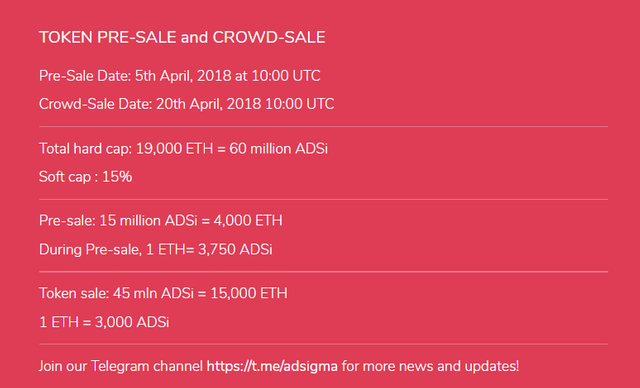640x388 pixels.
Task: Click the divider above the Token sale line
Action: (324, 272)
